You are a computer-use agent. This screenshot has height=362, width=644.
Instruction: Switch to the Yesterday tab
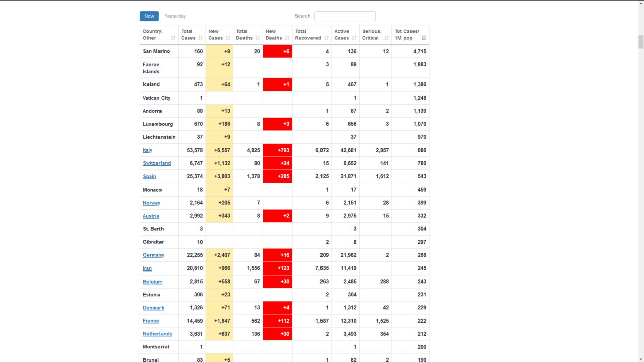point(175,16)
